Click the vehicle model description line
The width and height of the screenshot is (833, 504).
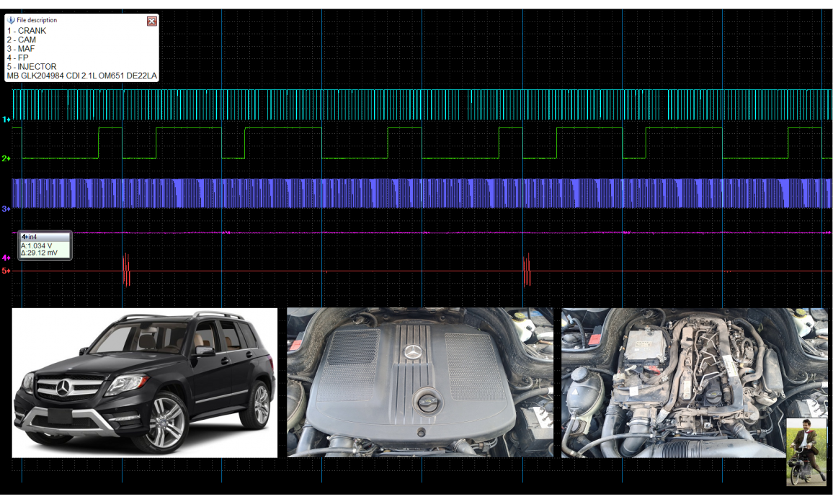[81, 76]
